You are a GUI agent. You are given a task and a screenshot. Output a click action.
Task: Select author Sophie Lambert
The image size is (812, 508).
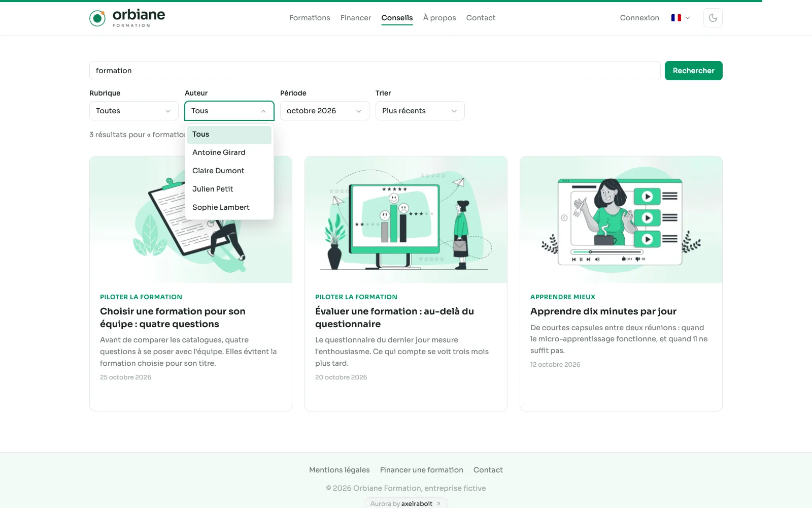coord(229,207)
